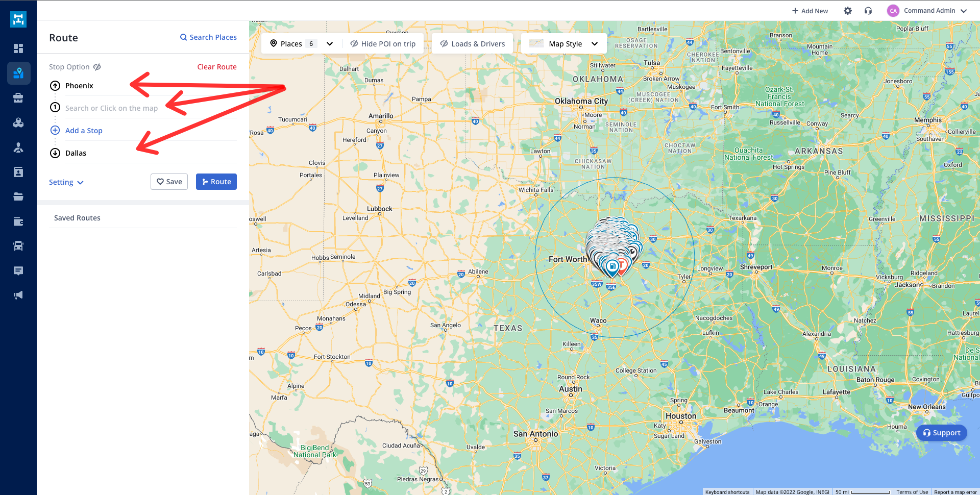Open the dashboard grid icon in sidebar
Image resolution: width=980 pixels, height=495 pixels.
[18, 48]
